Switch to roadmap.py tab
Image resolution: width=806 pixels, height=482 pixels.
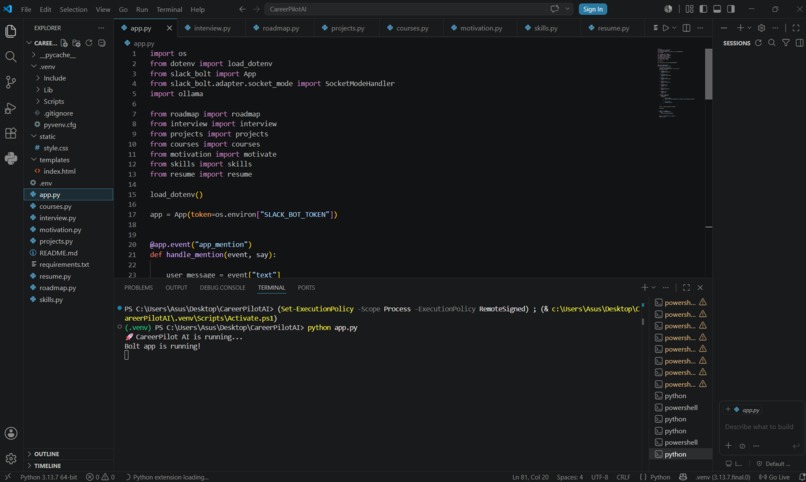tap(280, 28)
